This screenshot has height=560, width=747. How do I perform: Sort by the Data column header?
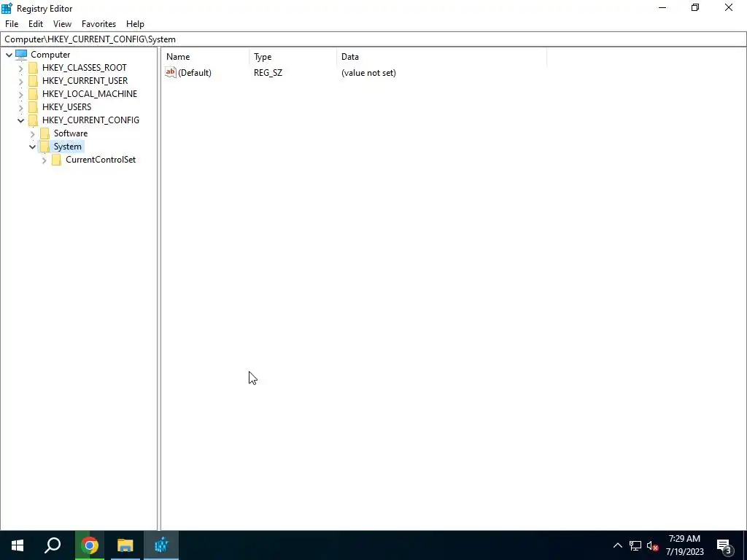[441, 57]
